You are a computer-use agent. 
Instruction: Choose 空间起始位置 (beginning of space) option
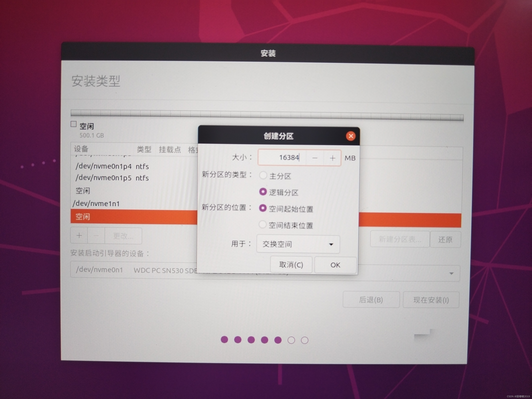tap(263, 208)
